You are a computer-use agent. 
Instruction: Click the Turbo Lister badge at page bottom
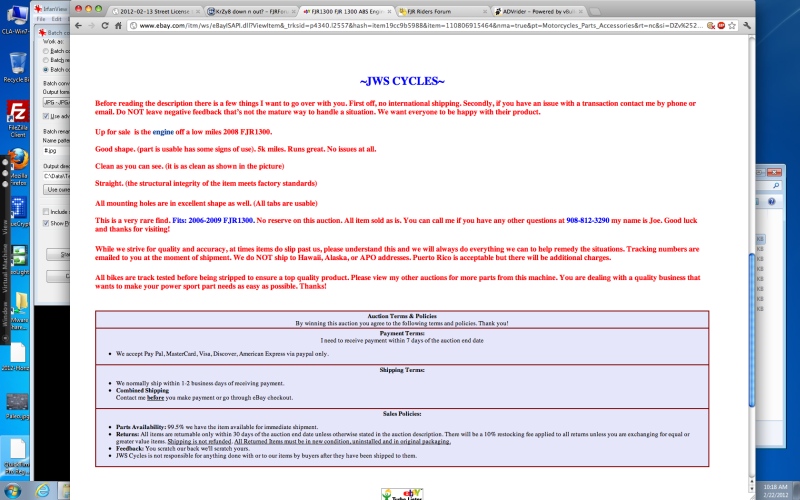[402, 494]
